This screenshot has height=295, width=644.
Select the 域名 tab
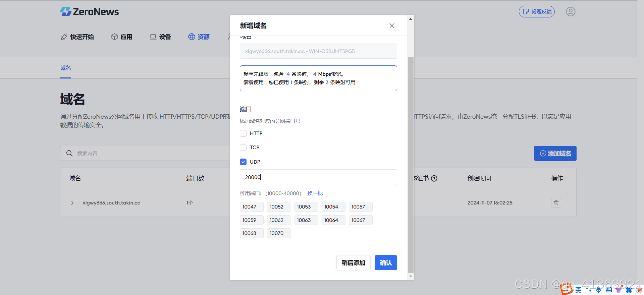pyautogui.click(x=65, y=68)
